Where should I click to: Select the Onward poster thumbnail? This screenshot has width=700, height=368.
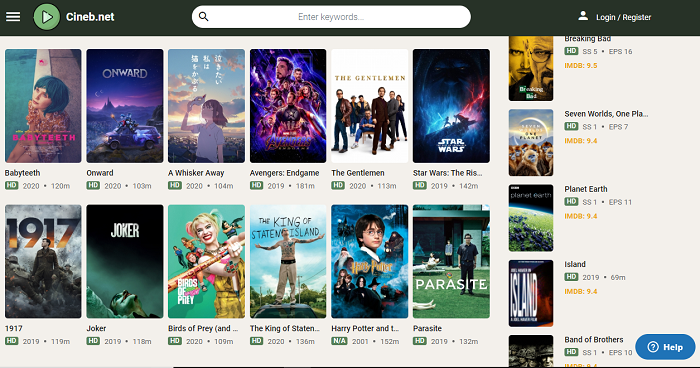(x=125, y=106)
